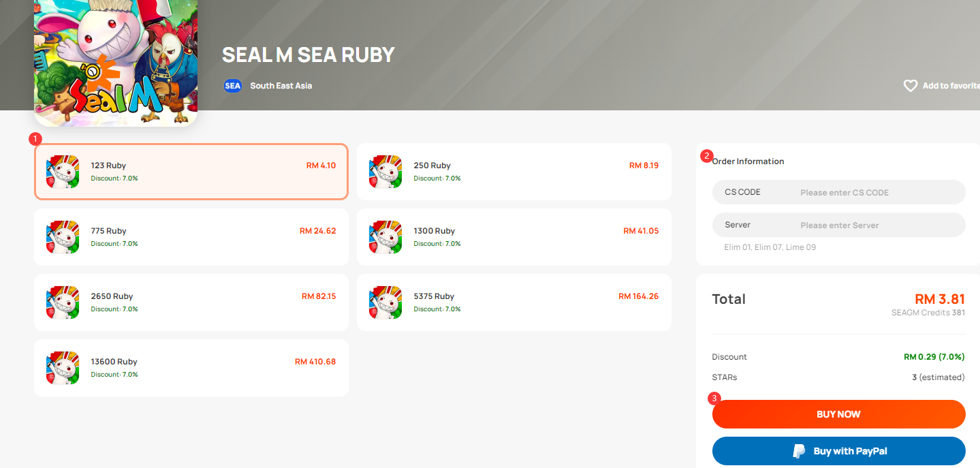This screenshot has height=468, width=980.
Task: Click the SEA region badge icon
Action: [x=233, y=86]
